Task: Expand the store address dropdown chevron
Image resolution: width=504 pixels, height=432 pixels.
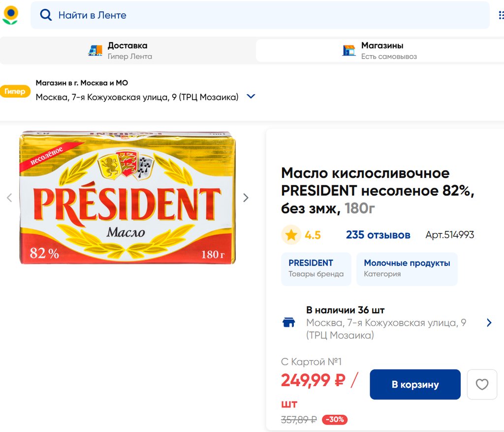Action: click(x=251, y=97)
